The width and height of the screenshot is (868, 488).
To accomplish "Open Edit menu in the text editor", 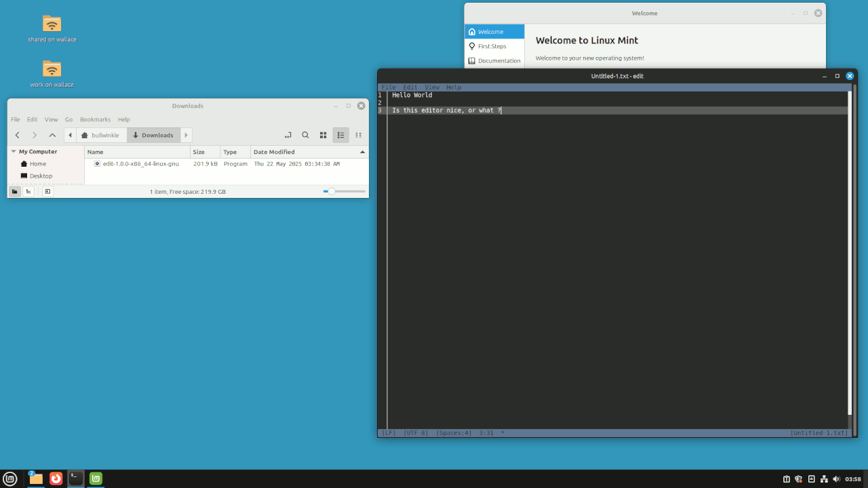I will pos(410,87).
